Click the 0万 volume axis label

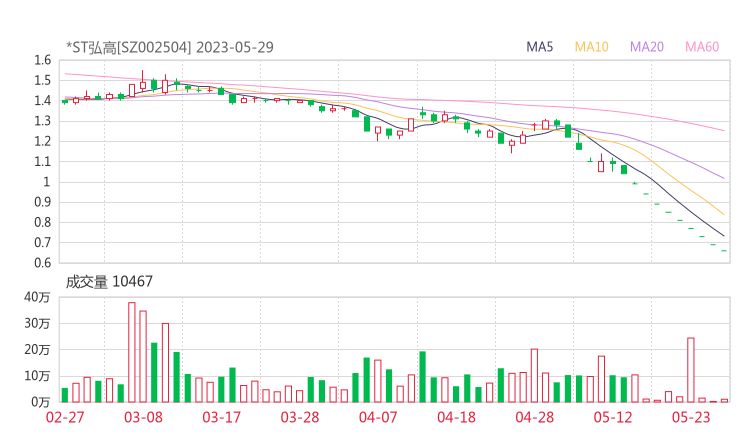(41, 402)
